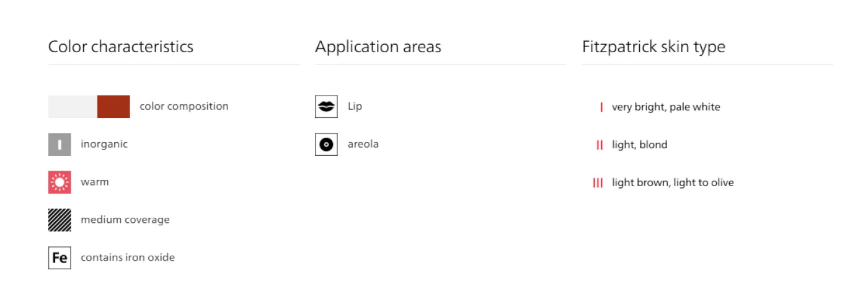Click the warm sun icon
Viewport: 868px width, 301px height.
pos(60,182)
